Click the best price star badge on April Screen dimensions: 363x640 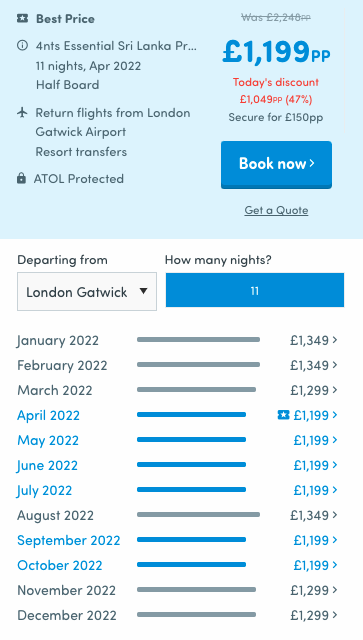[x=283, y=415]
